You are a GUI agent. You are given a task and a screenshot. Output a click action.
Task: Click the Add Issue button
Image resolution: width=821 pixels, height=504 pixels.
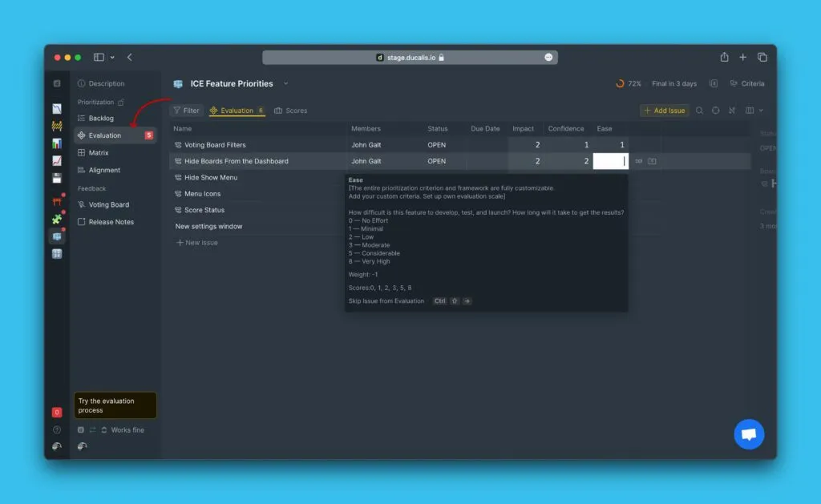664,111
